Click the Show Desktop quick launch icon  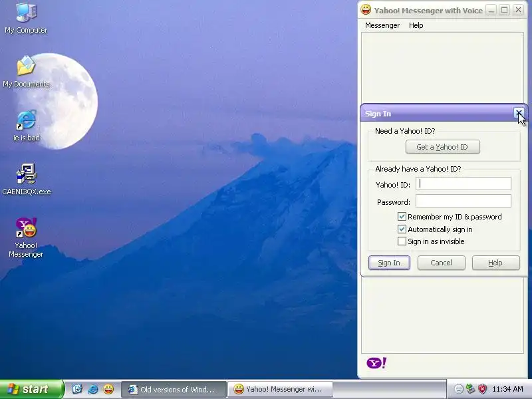(77, 389)
